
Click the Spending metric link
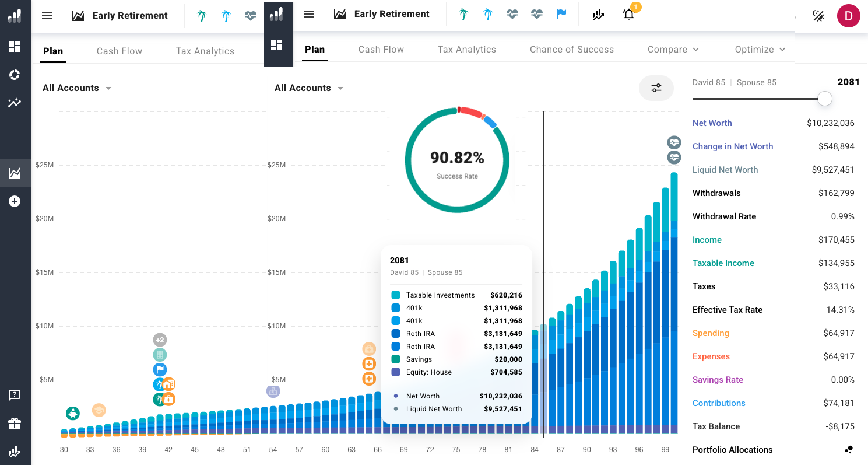(x=711, y=333)
